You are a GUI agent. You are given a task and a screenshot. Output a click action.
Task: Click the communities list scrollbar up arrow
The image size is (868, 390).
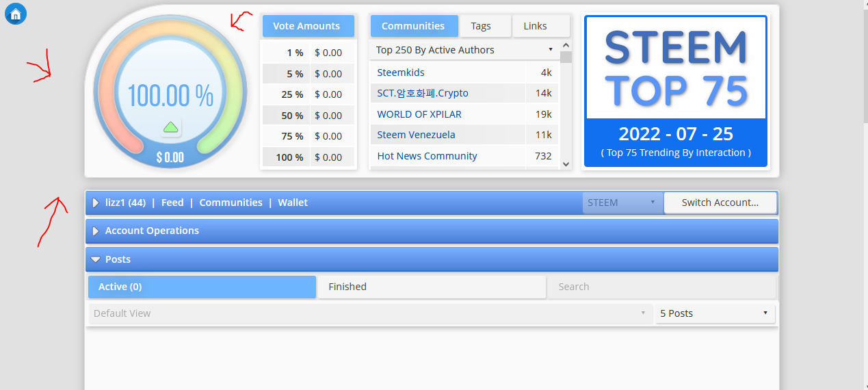(x=566, y=44)
